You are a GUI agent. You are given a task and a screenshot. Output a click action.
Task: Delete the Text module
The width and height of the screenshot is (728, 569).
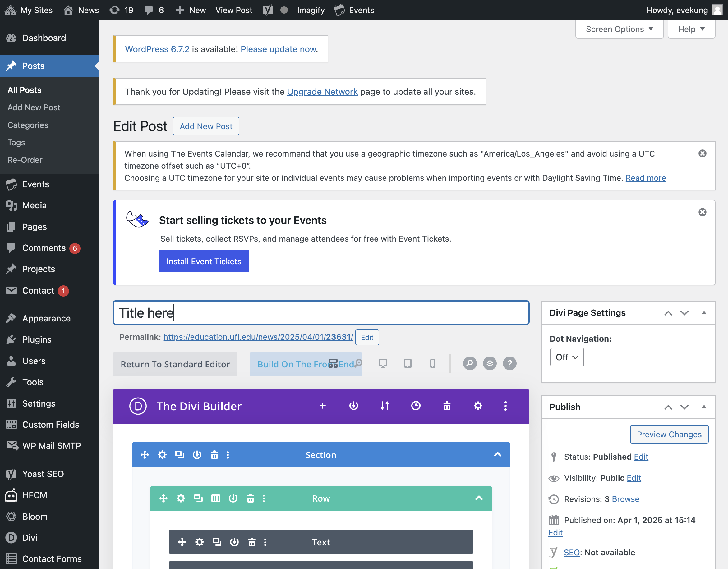click(252, 542)
